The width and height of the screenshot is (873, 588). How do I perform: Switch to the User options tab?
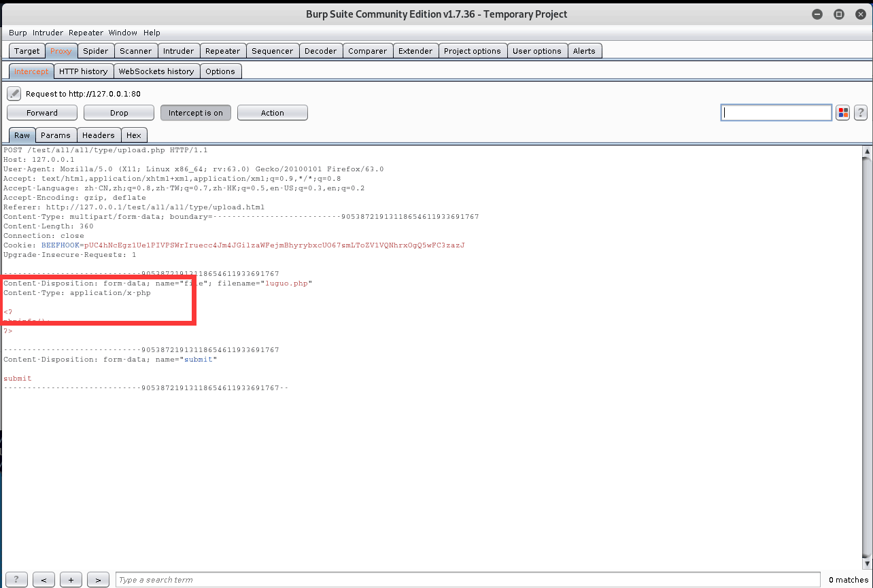click(537, 51)
